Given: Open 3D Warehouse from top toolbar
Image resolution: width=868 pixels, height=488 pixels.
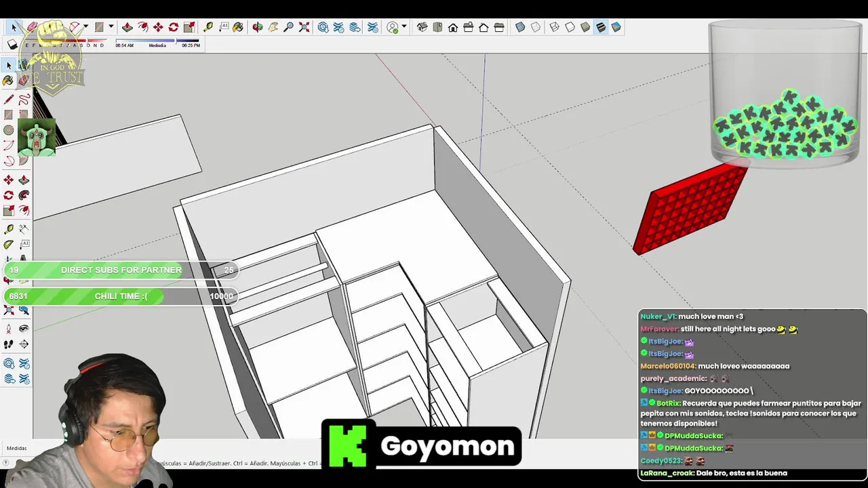Looking at the screenshot, I should 323,27.
